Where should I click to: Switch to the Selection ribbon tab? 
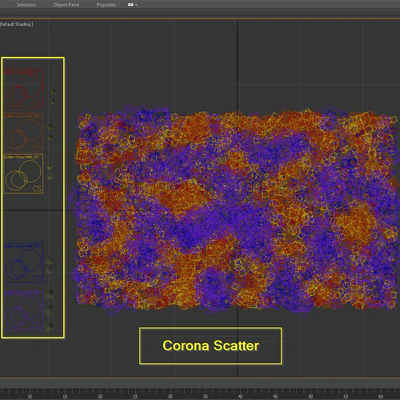(x=26, y=5)
